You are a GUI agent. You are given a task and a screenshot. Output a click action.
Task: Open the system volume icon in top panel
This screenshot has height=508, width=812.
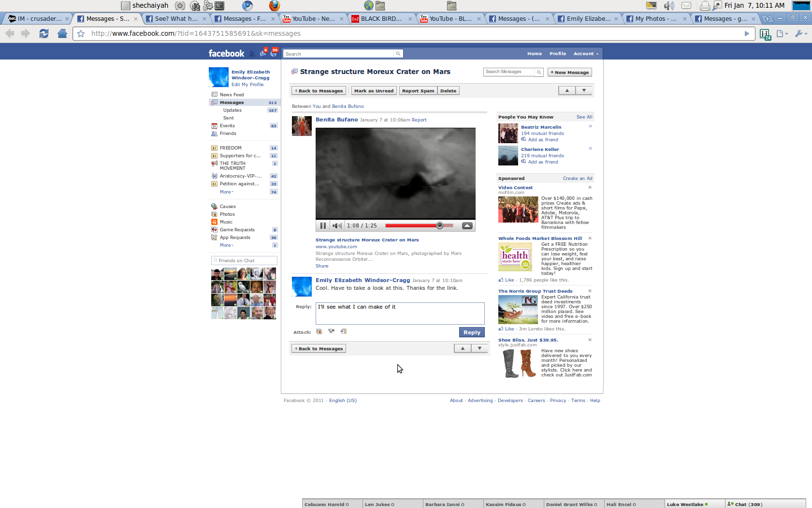click(x=669, y=6)
